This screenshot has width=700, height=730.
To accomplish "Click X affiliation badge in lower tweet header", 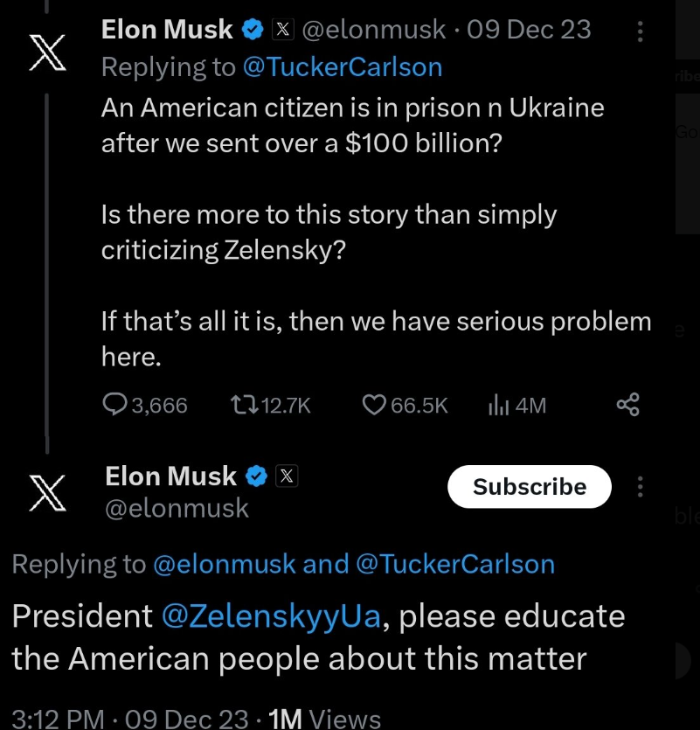I will tap(288, 476).
